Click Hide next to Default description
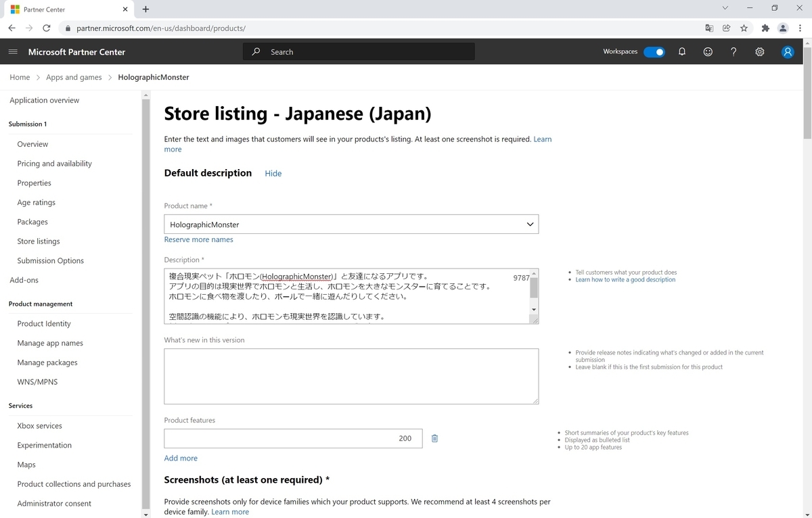This screenshot has width=812, height=518. tap(273, 174)
